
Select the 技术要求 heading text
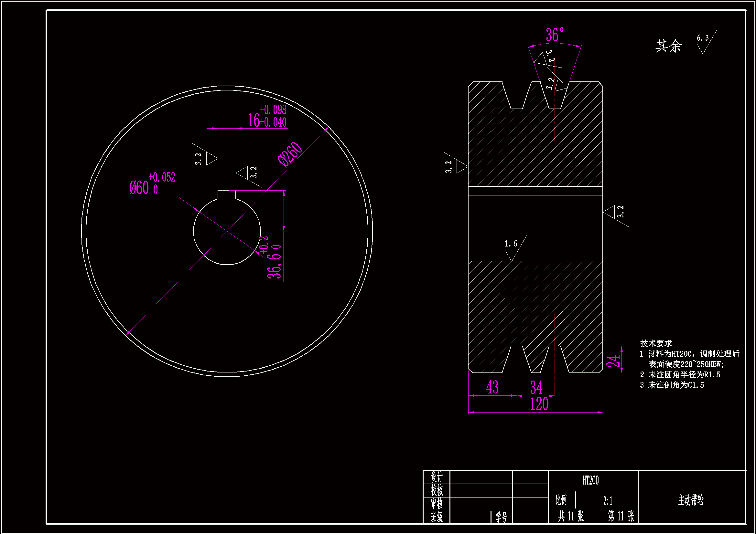[x=656, y=343]
